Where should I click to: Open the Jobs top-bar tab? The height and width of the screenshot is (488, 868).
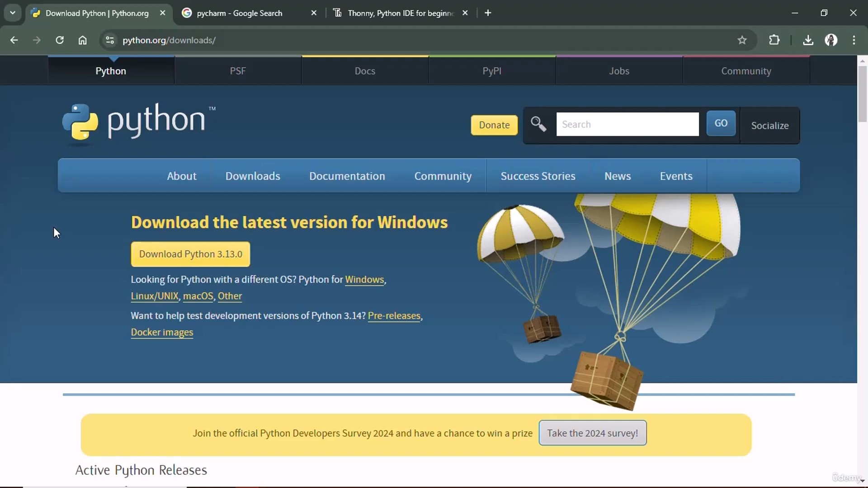619,71
